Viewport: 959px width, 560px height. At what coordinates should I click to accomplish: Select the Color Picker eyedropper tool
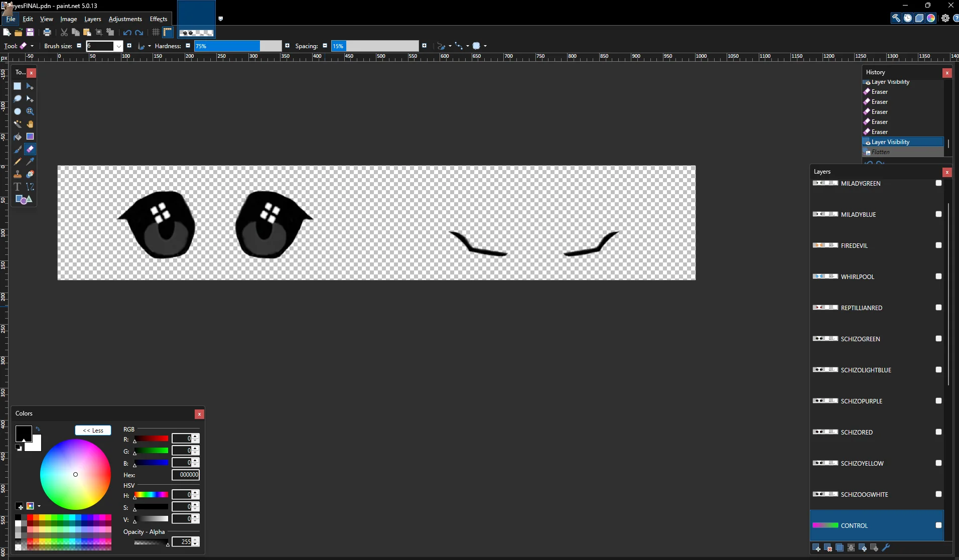point(30,162)
